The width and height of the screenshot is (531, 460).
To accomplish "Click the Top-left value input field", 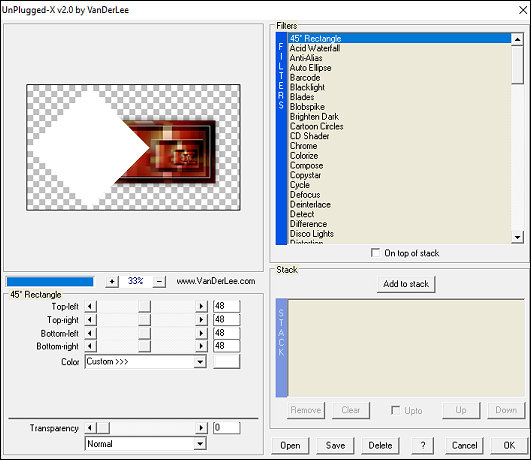I will click(x=227, y=306).
